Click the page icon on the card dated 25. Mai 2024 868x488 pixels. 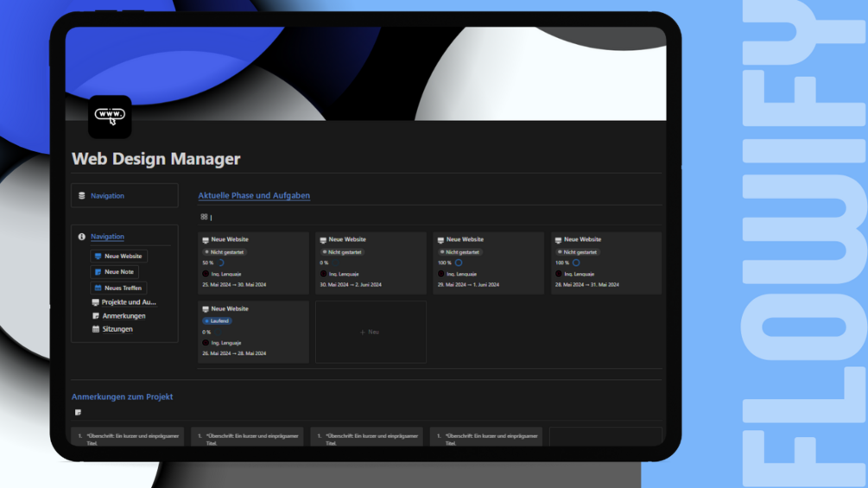pos(206,240)
